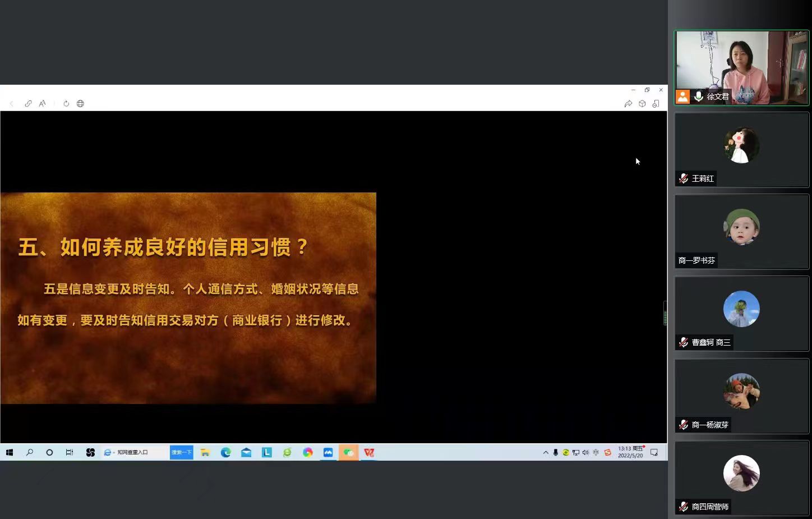Toggle microphone icon on 徐文君 video tile
The image size is (812, 519).
[699, 97]
